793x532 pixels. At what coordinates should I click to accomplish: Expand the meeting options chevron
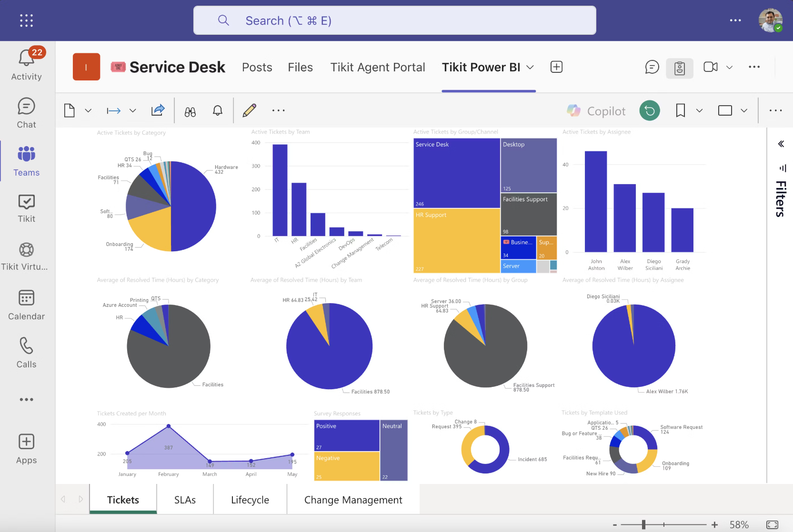coord(729,68)
